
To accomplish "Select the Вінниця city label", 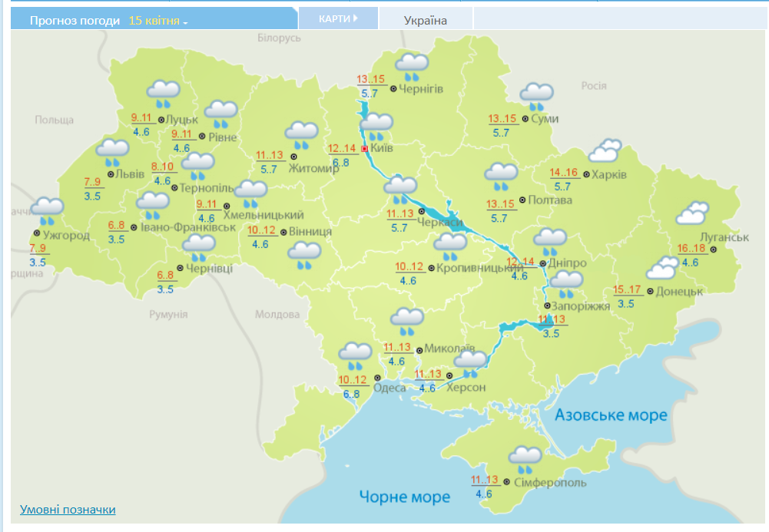I will point(310,232).
